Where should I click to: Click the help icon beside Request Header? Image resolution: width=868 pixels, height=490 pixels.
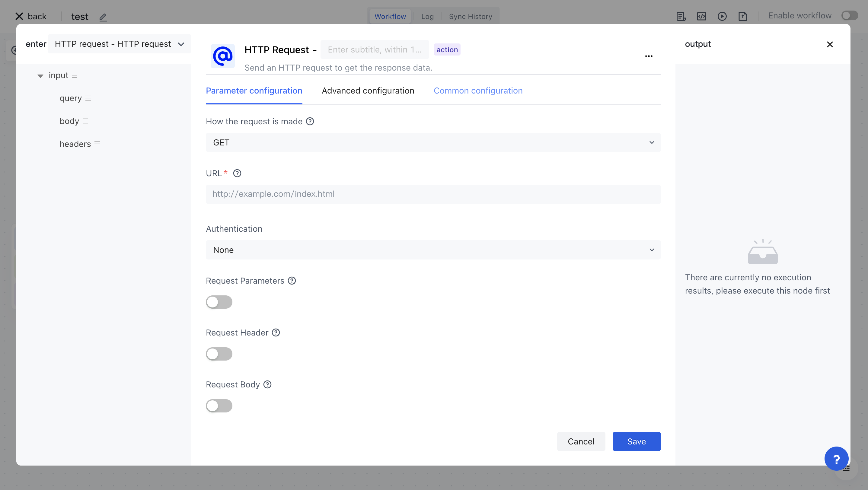point(276,332)
